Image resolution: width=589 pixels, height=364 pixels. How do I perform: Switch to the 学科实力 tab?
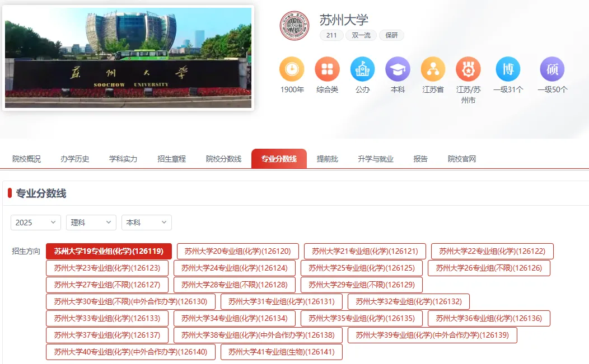(123, 159)
